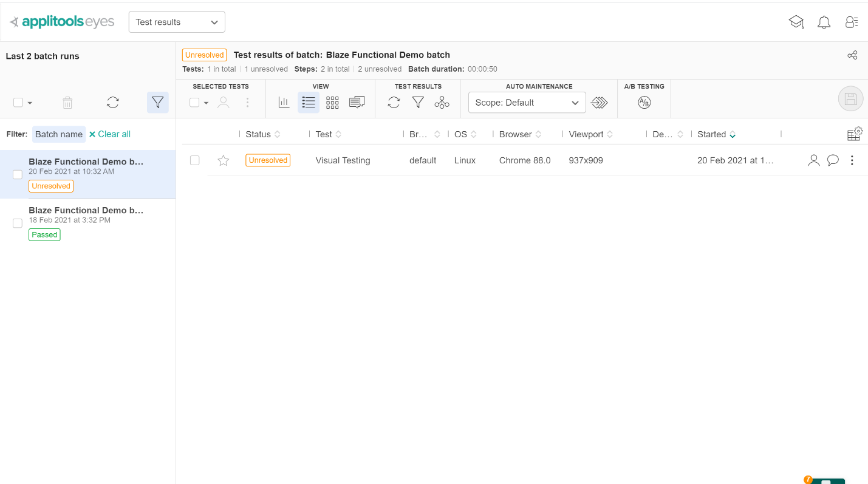Star the Visual Testing test
The height and width of the screenshot is (484, 868).
224,160
